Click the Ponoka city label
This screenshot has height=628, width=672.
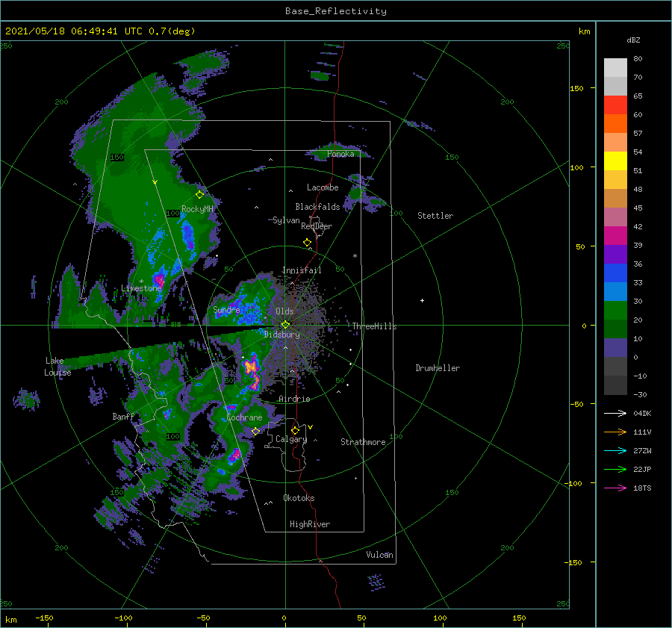pyautogui.click(x=340, y=154)
